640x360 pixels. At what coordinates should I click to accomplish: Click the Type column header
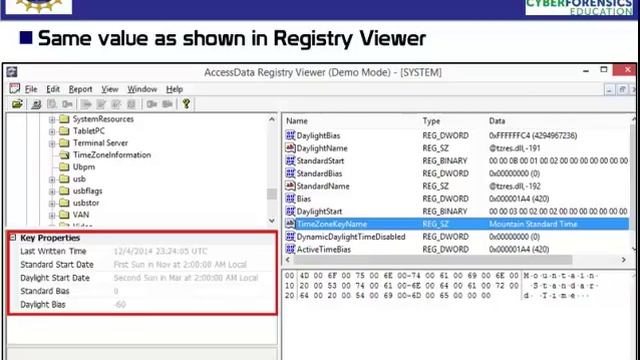click(431, 121)
